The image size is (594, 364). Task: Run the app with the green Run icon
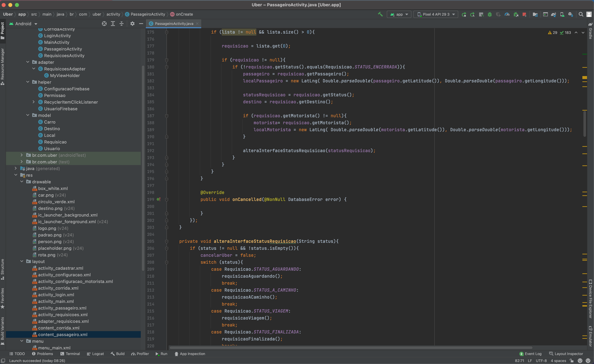pos(161,354)
